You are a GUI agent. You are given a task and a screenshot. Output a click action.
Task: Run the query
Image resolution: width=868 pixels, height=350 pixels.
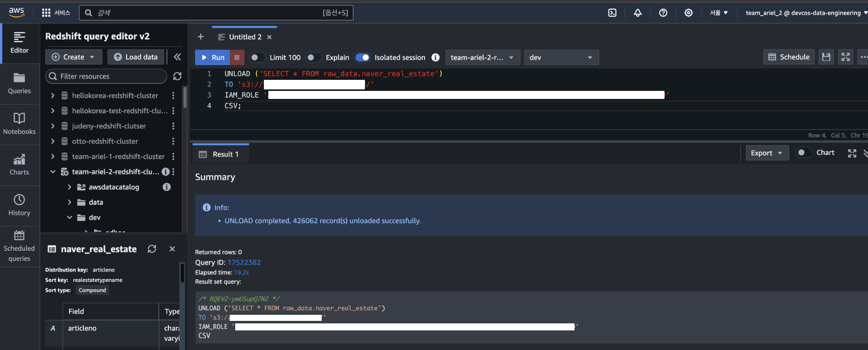[x=213, y=57]
